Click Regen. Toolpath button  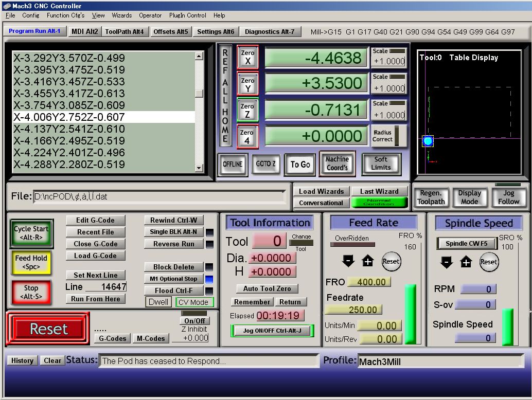[431, 197]
